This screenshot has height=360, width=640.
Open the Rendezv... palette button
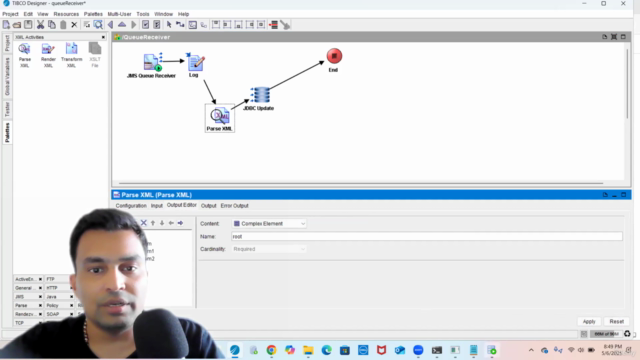(29, 314)
